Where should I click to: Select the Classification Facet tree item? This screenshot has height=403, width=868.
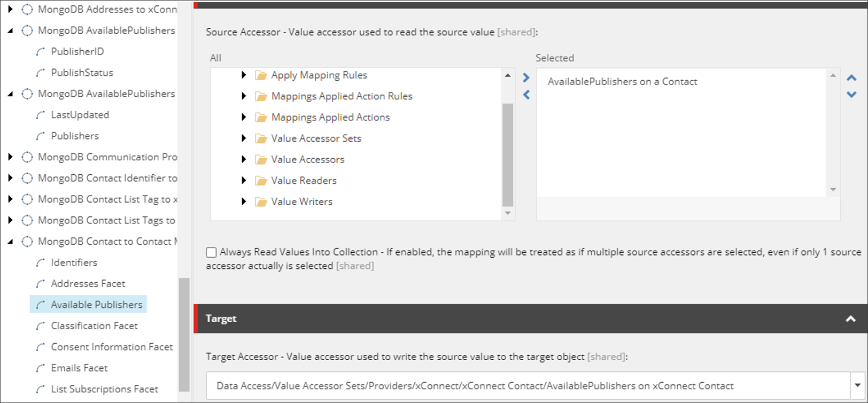point(94,325)
